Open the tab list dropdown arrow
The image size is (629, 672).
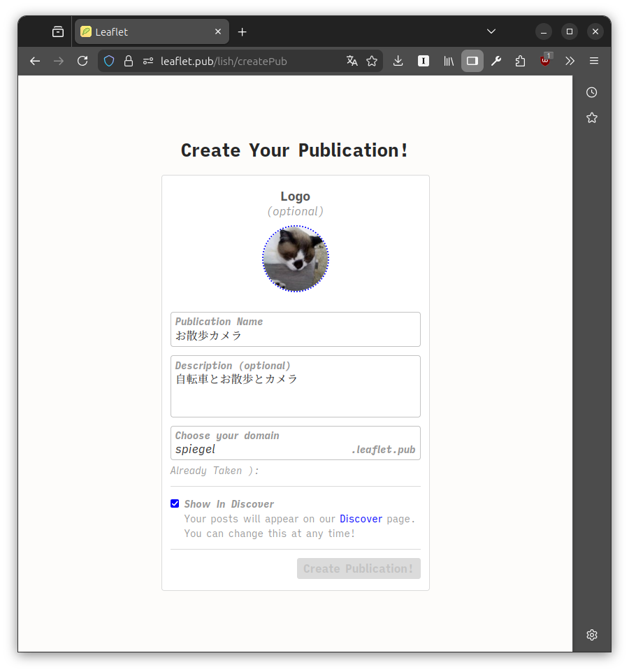(491, 31)
